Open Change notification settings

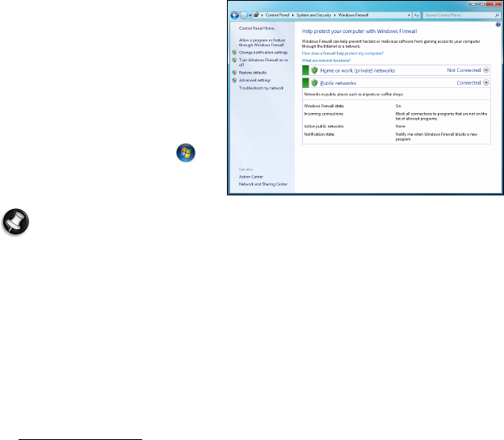(263, 52)
